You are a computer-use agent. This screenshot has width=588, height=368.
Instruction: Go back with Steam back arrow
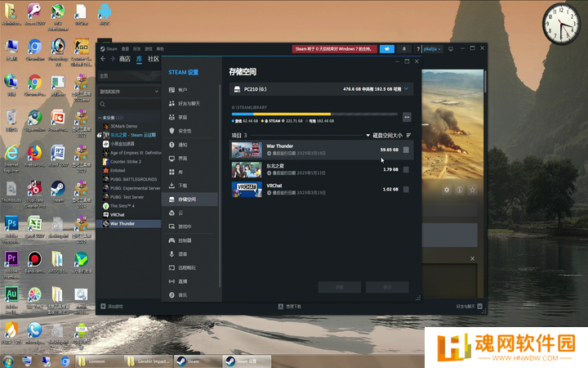pyautogui.click(x=103, y=59)
